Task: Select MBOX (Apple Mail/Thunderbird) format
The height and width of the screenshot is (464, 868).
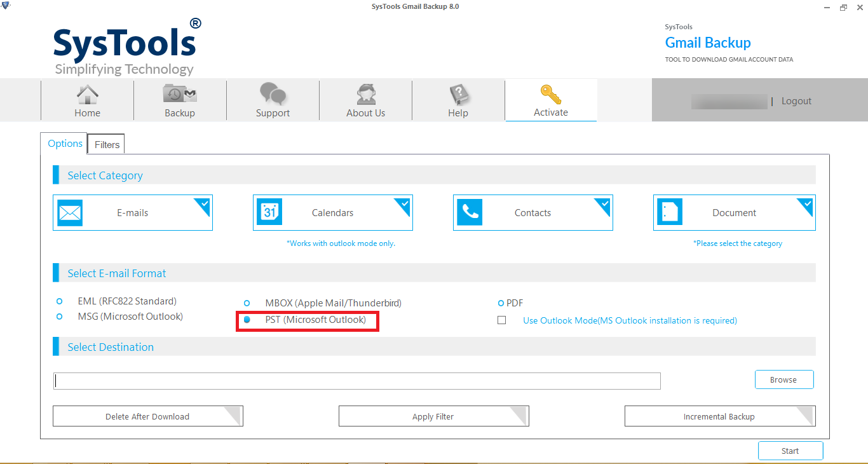Action: 247,304
